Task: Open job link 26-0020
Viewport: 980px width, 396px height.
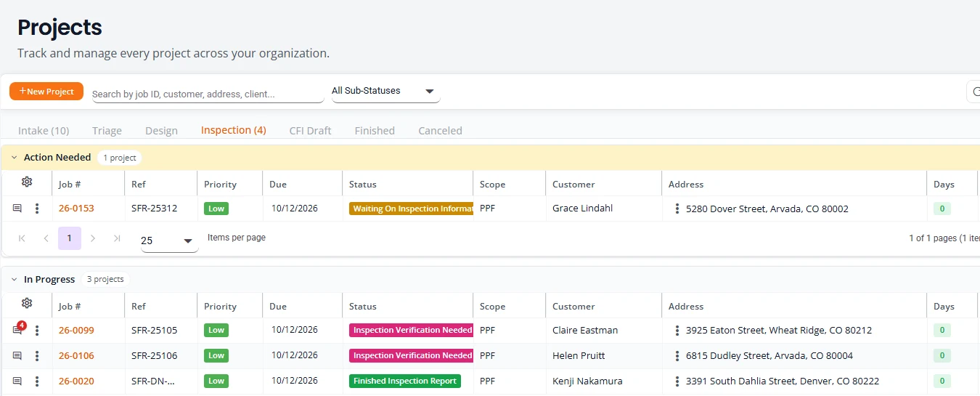Action: [76, 381]
